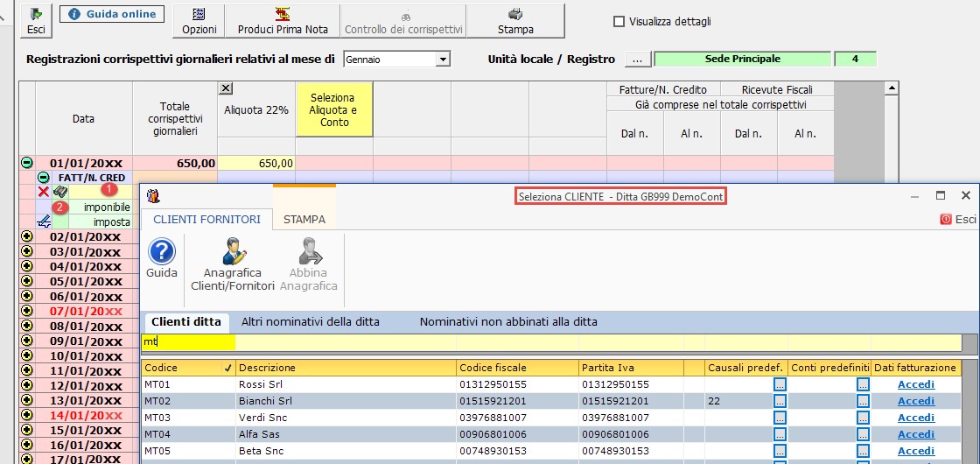Expand the 10/01/20XX row
The image size is (980, 464).
point(27,355)
